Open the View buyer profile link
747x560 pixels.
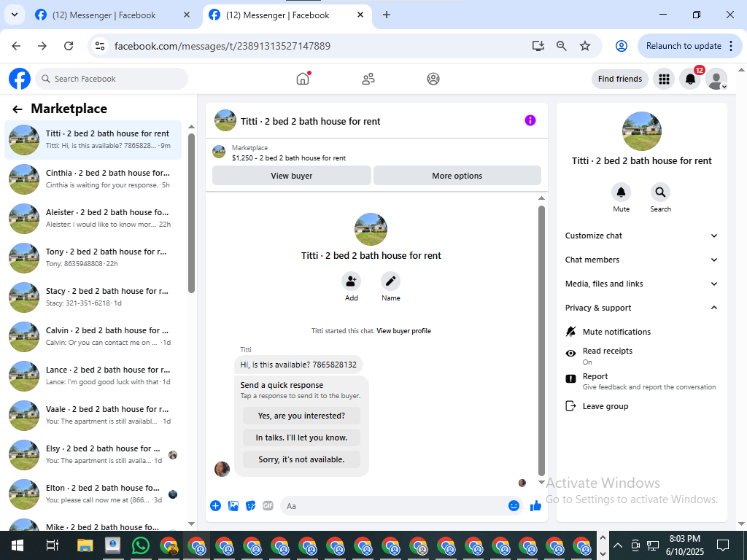[403, 331]
